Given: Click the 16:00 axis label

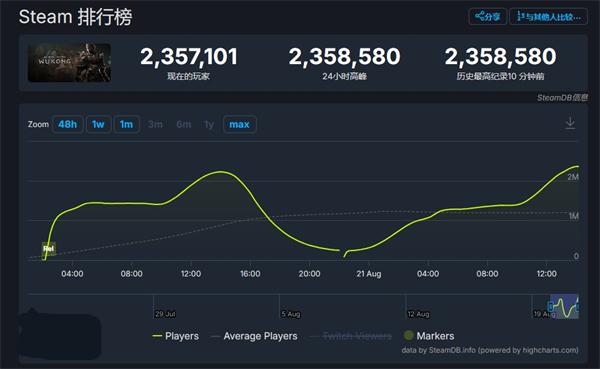Looking at the screenshot, I should click(250, 274).
